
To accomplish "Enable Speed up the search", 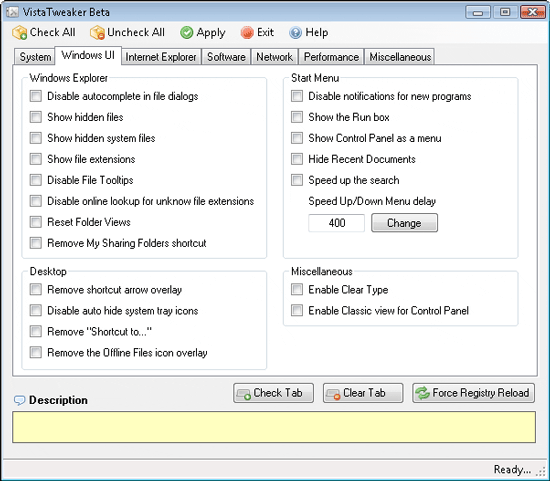I will [x=297, y=180].
